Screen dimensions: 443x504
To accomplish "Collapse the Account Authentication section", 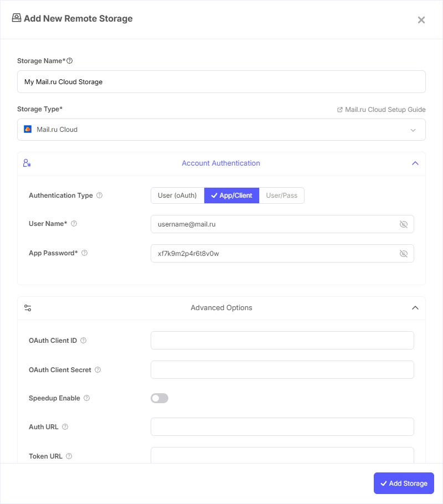I will coord(415,163).
